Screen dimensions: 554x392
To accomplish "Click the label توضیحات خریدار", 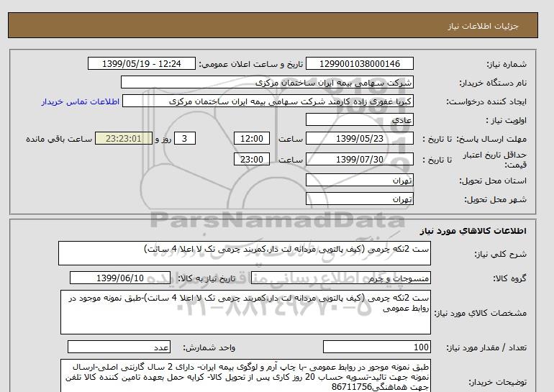I will [498, 382].
